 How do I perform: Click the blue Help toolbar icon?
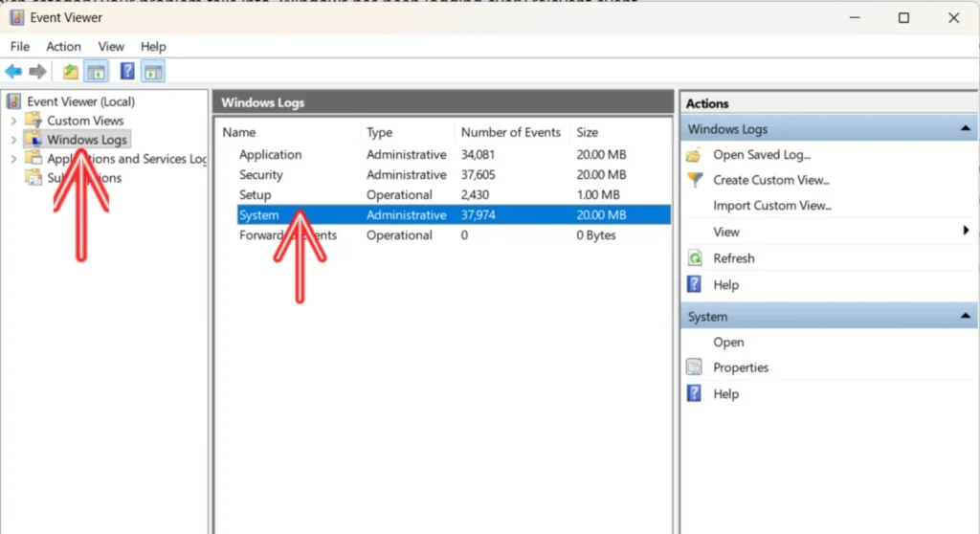point(127,71)
